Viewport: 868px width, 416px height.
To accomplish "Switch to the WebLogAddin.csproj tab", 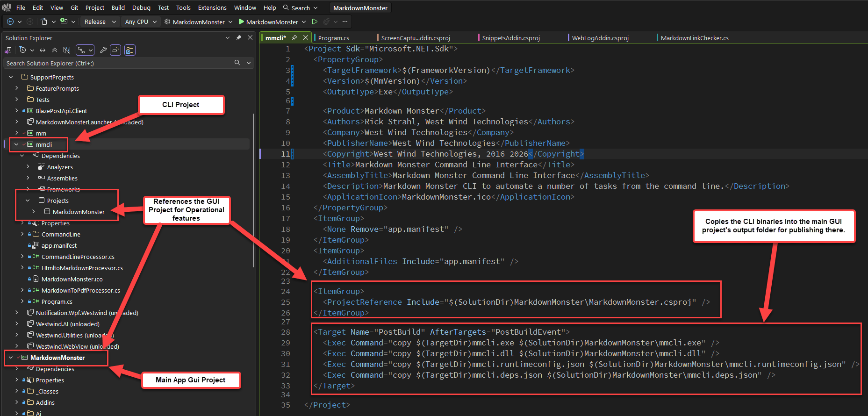I will coord(600,38).
